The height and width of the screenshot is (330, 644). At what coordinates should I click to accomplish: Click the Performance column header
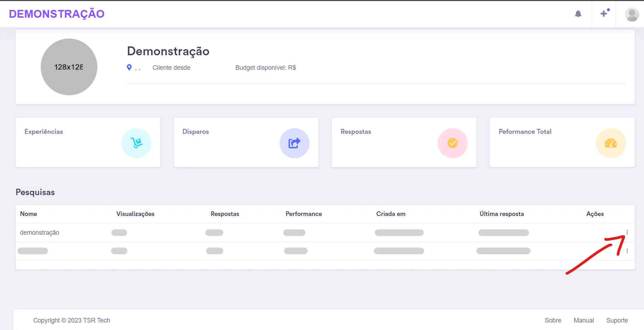click(x=304, y=214)
